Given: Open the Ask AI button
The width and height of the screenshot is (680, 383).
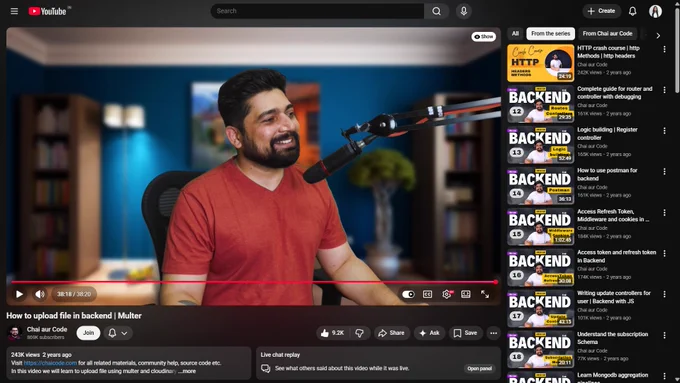Looking at the screenshot, I should coord(429,333).
